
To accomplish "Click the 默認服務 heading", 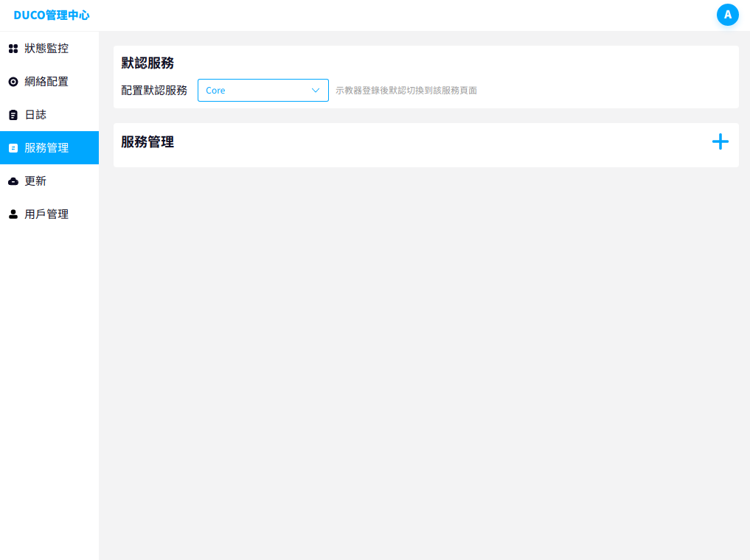I will tap(147, 63).
